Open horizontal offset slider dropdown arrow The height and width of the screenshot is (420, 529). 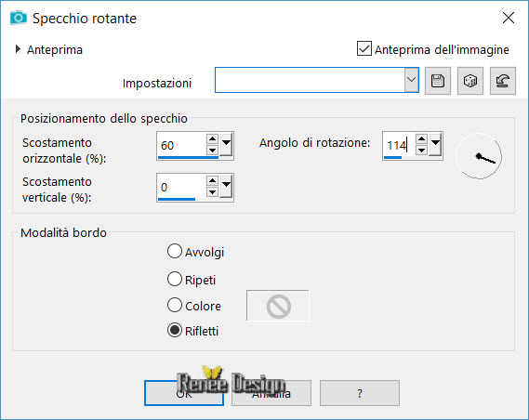coord(226,144)
